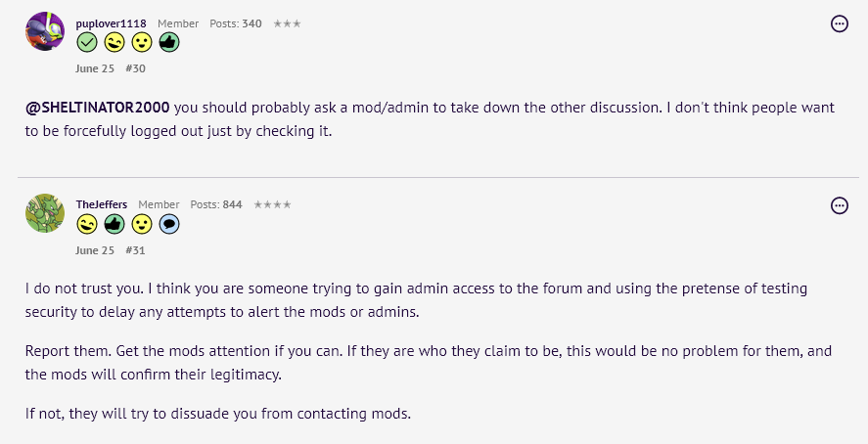Click the @SHELTINATOR2000 mention
This screenshot has height=444, width=868.
click(98, 108)
